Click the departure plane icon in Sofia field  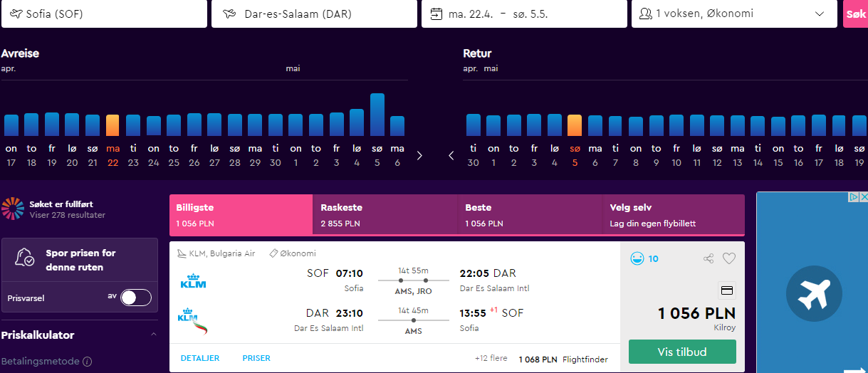[16, 14]
